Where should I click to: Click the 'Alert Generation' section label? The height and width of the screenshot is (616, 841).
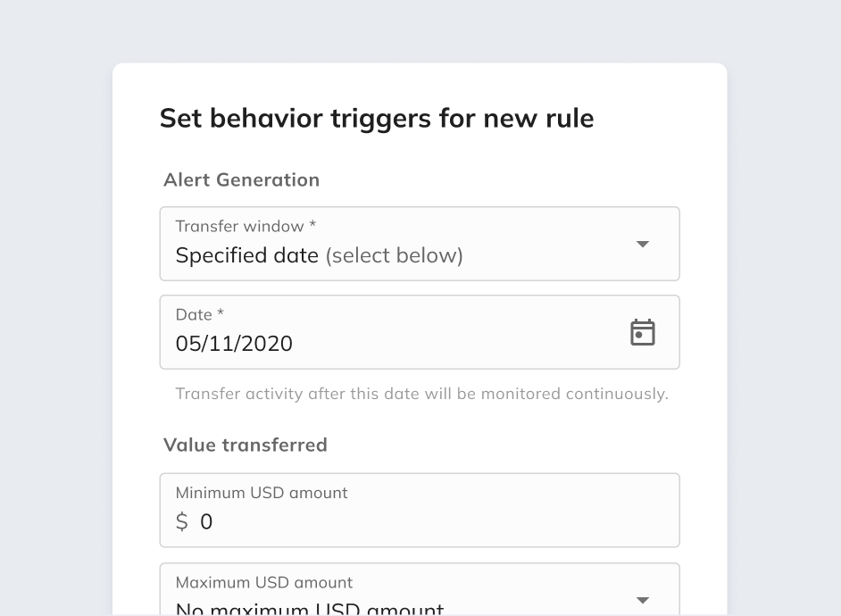[x=241, y=180]
